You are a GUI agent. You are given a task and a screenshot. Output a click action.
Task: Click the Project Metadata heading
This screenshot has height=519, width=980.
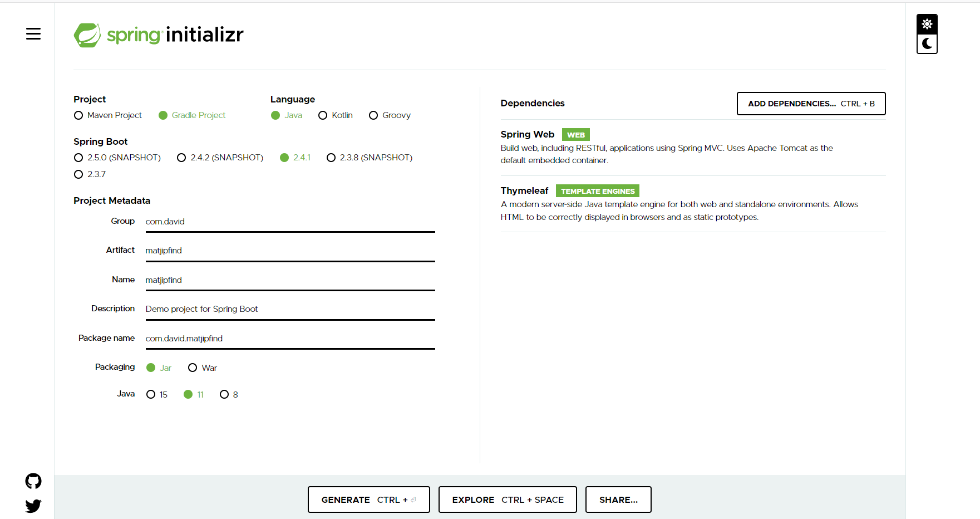112,200
